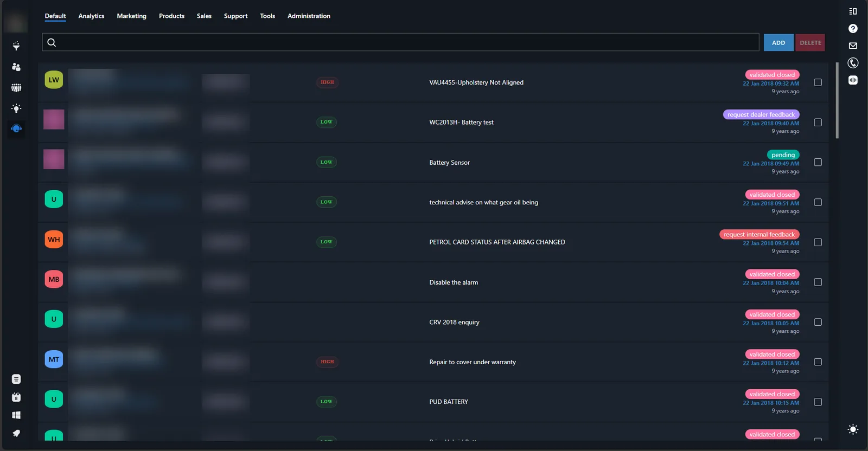Open the Marketing menu
The image size is (868, 451).
[x=131, y=16]
